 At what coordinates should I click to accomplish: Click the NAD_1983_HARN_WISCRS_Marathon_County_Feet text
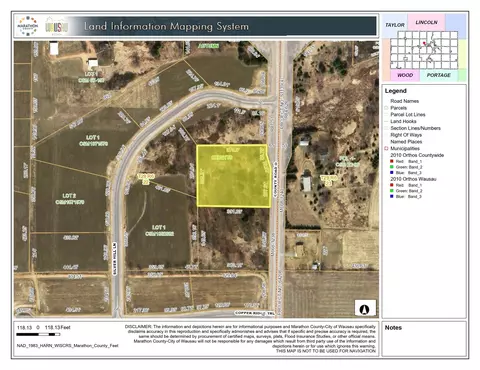pyautogui.click(x=68, y=346)
